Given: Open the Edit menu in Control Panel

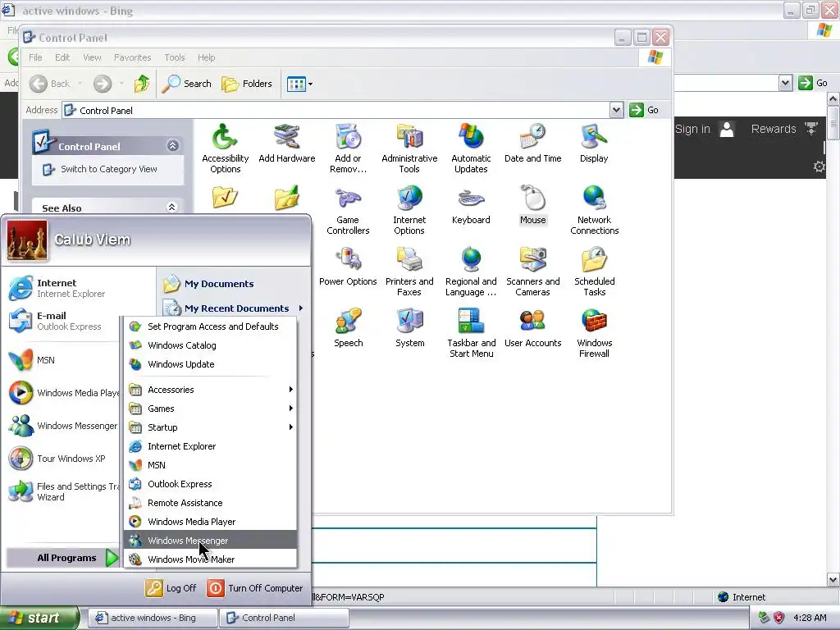Looking at the screenshot, I should point(62,57).
